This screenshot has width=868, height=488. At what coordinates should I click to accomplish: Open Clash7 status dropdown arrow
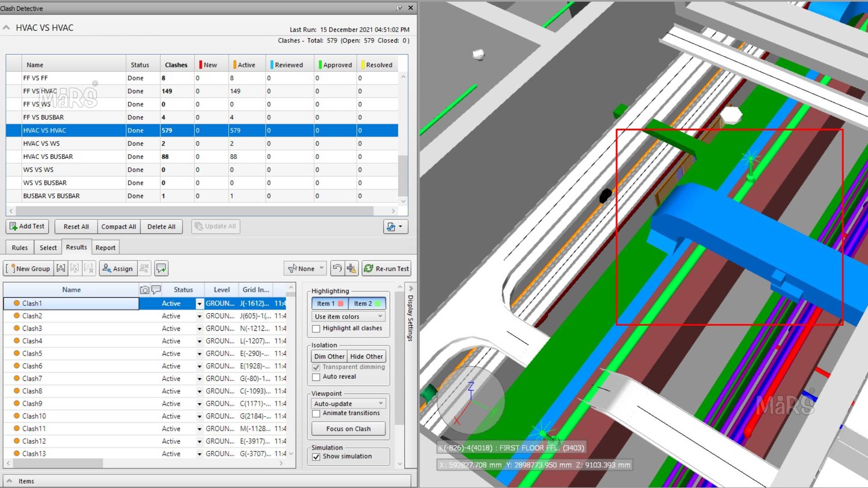(x=199, y=379)
